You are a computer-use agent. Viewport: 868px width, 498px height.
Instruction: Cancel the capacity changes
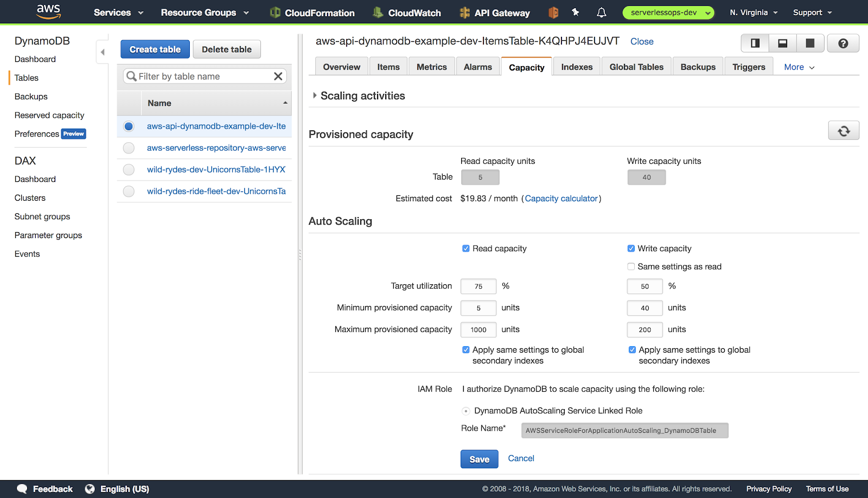tap(521, 458)
